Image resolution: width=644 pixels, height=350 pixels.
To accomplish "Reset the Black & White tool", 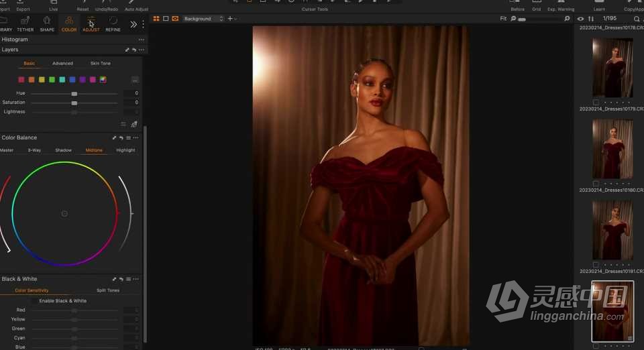I will click(x=121, y=279).
